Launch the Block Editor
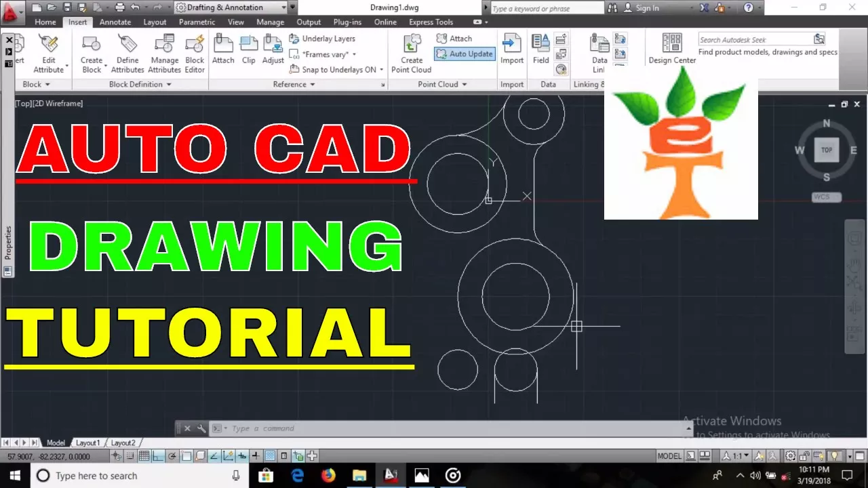The image size is (868, 488). [195, 53]
